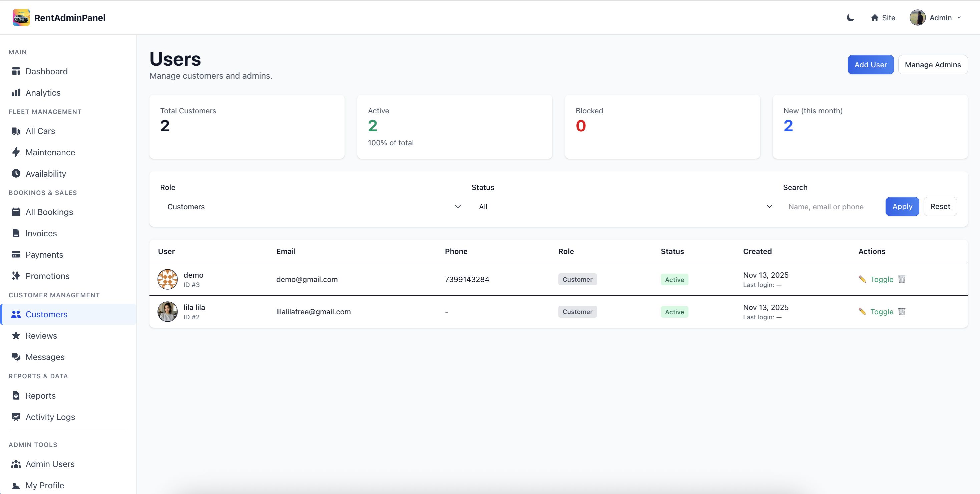This screenshot has height=494, width=980.
Task: Toggle status of lila lila user
Action: [x=882, y=311]
